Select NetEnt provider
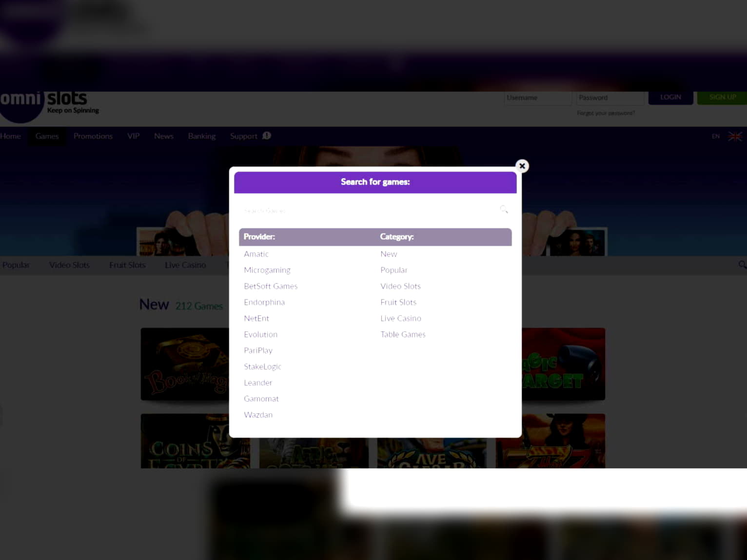Image resolution: width=747 pixels, height=560 pixels. [256, 318]
